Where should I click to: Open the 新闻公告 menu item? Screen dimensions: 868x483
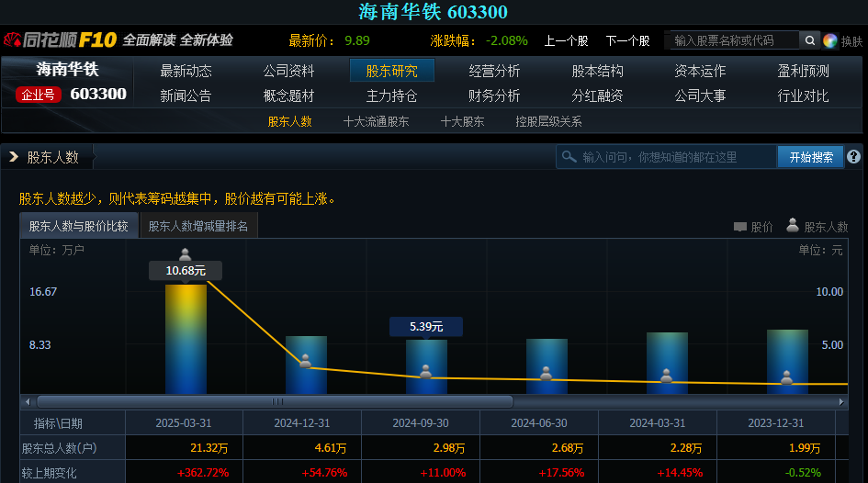click(x=186, y=95)
